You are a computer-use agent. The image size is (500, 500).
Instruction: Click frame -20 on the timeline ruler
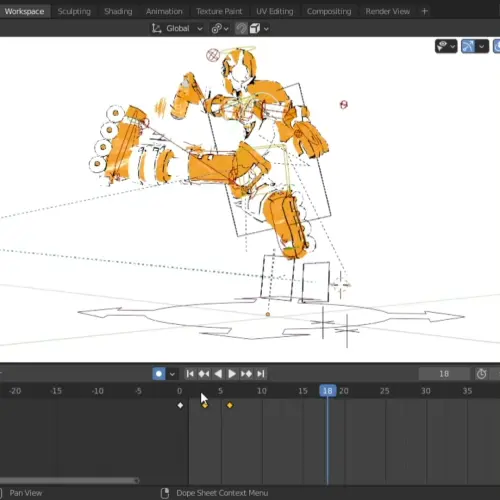click(x=15, y=391)
